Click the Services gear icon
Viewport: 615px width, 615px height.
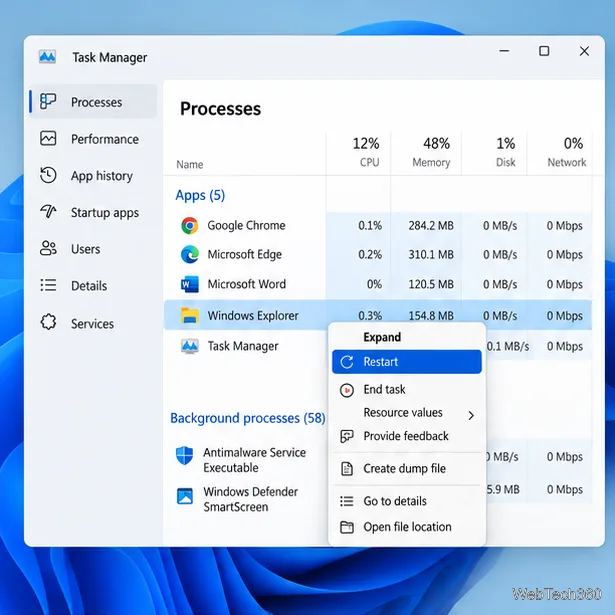pos(48,322)
